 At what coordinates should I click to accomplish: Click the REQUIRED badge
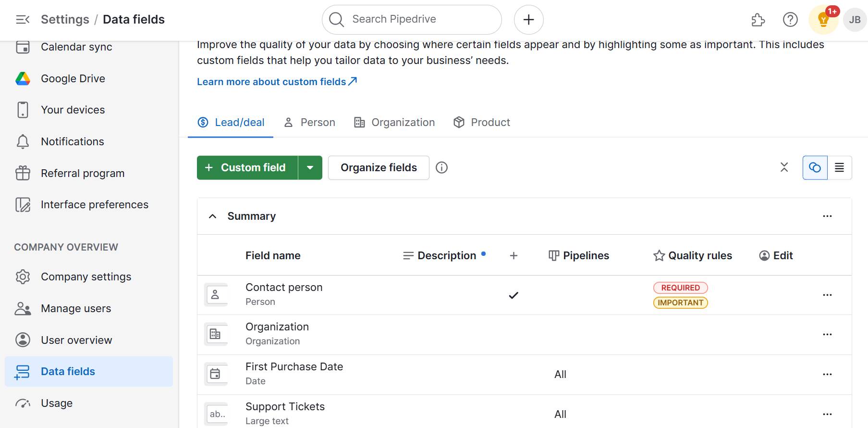pos(680,288)
